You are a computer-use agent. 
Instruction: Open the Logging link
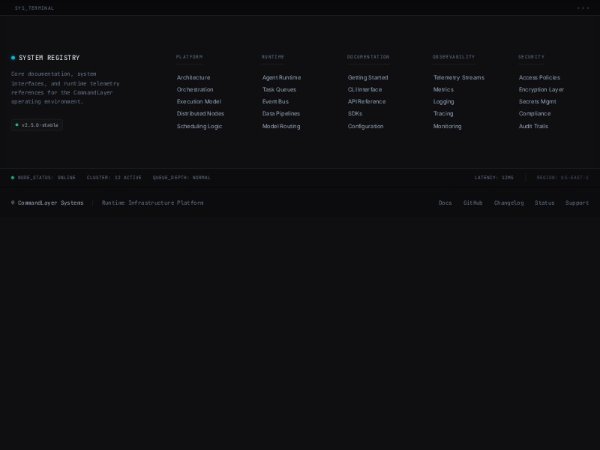pos(443,102)
